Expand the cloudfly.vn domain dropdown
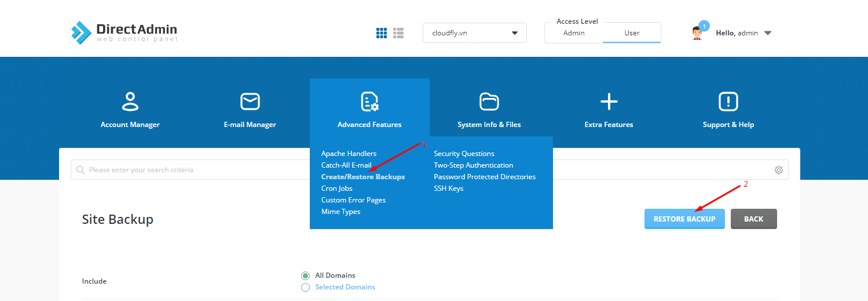This screenshot has width=868, height=301. 475,33
